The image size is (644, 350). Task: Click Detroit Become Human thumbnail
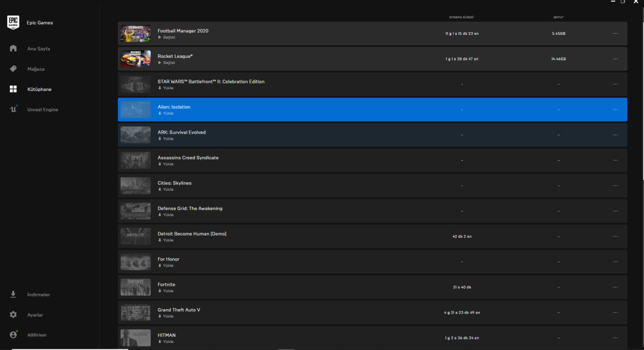pos(135,237)
